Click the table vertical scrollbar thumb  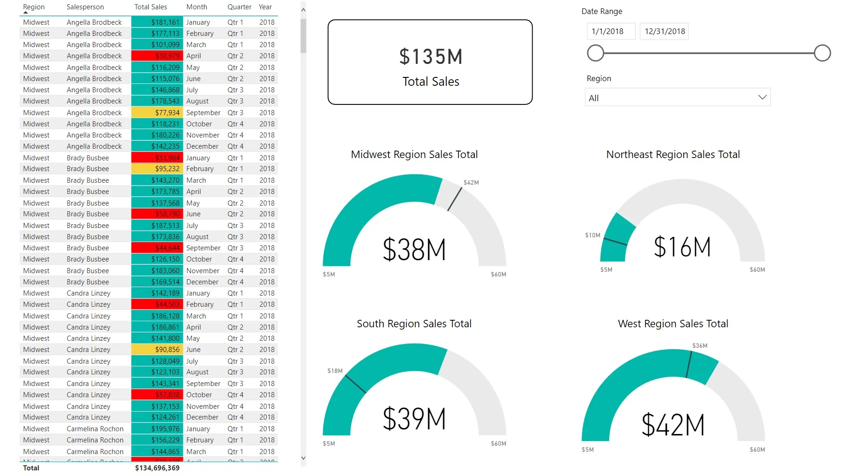tap(303, 36)
